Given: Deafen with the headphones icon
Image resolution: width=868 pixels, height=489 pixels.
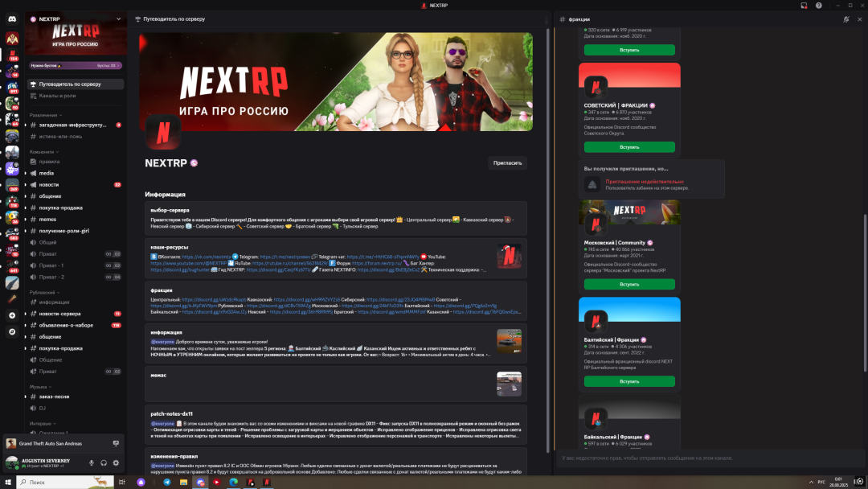Looking at the screenshot, I should [x=104, y=463].
